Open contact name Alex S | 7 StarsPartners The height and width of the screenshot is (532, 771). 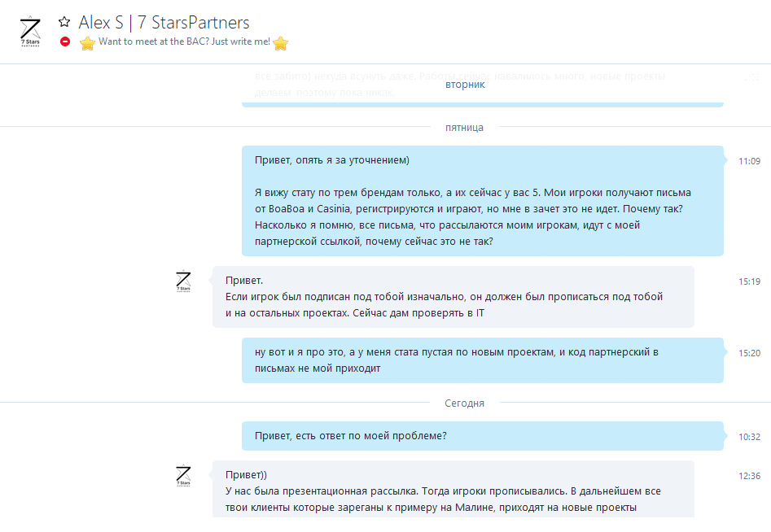tap(164, 23)
